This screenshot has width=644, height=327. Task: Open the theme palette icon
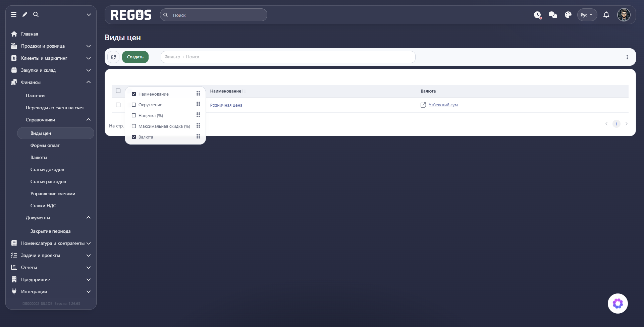tap(568, 15)
